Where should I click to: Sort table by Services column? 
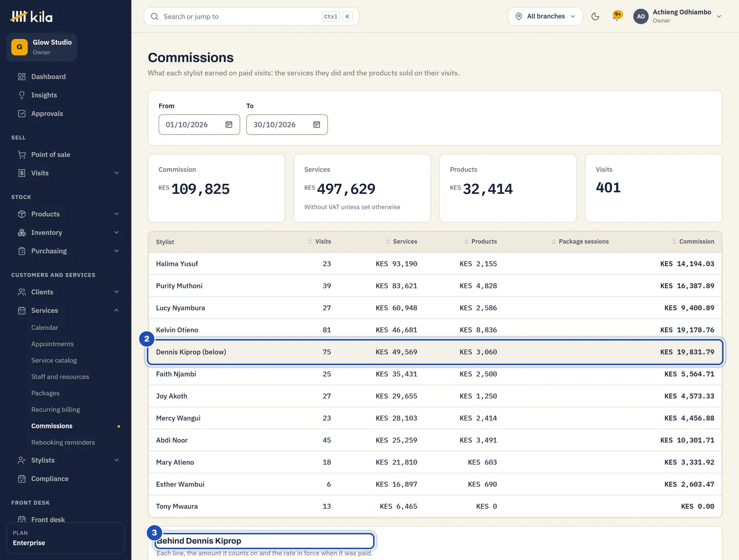point(401,242)
